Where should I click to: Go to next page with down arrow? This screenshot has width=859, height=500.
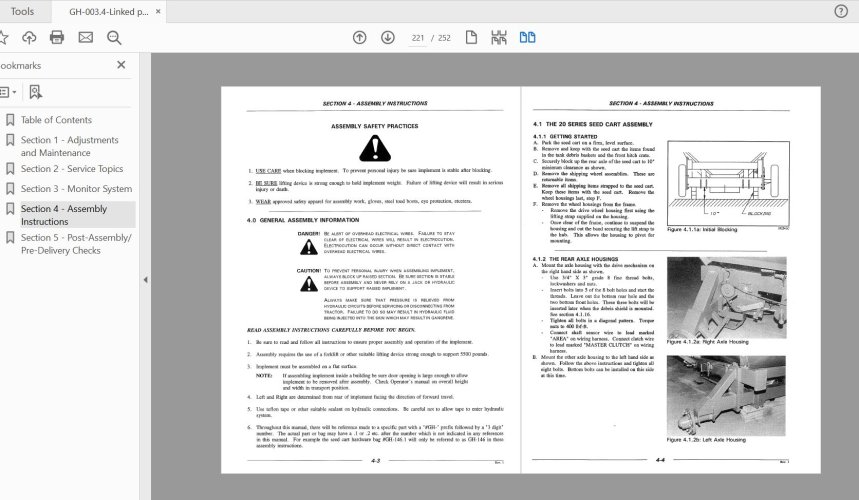[387, 38]
